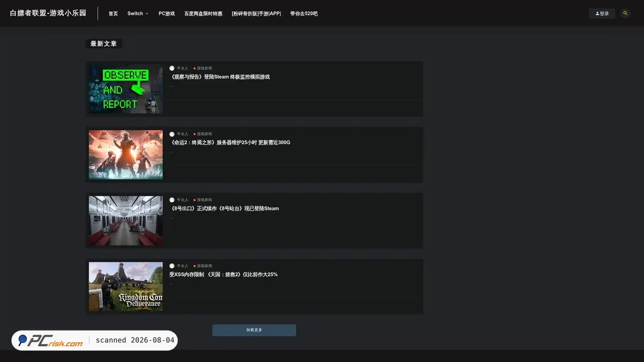Open the 带你去520吧 menu item
This screenshot has width=644, height=362.
click(303, 13)
